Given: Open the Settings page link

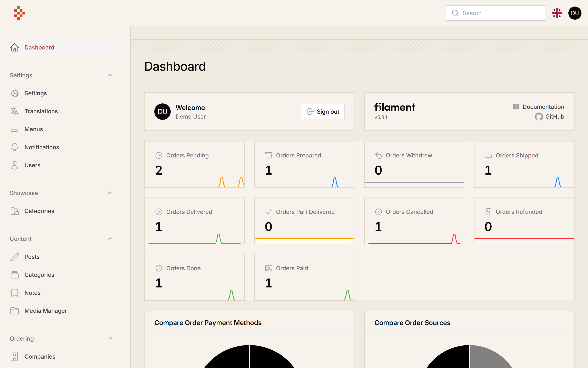Looking at the screenshot, I should click(62, 93).
